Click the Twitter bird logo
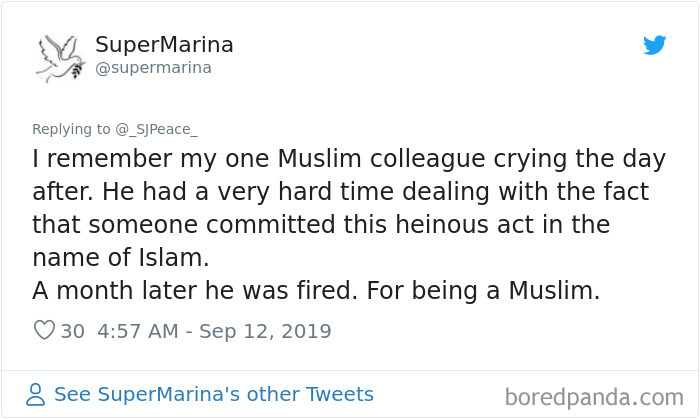The height and width of the screenshot is (419, 700). coord(655,45)
